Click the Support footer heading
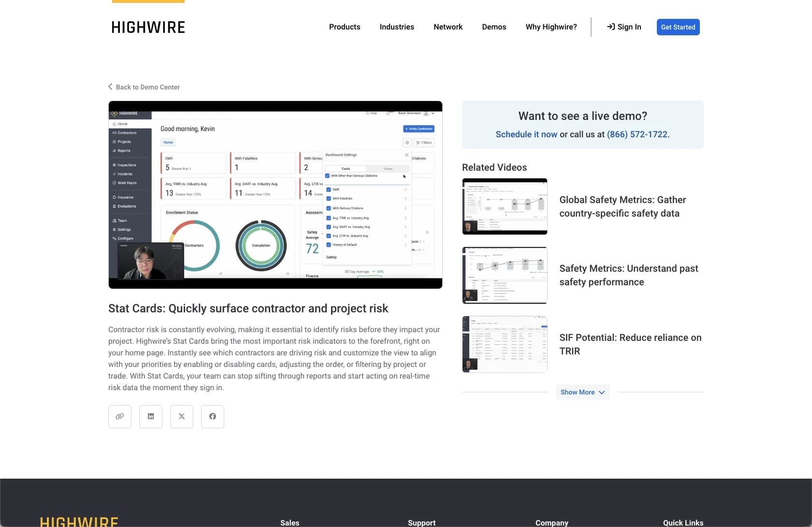This screenshot has height=527, width=812. (x=421, y=523)
